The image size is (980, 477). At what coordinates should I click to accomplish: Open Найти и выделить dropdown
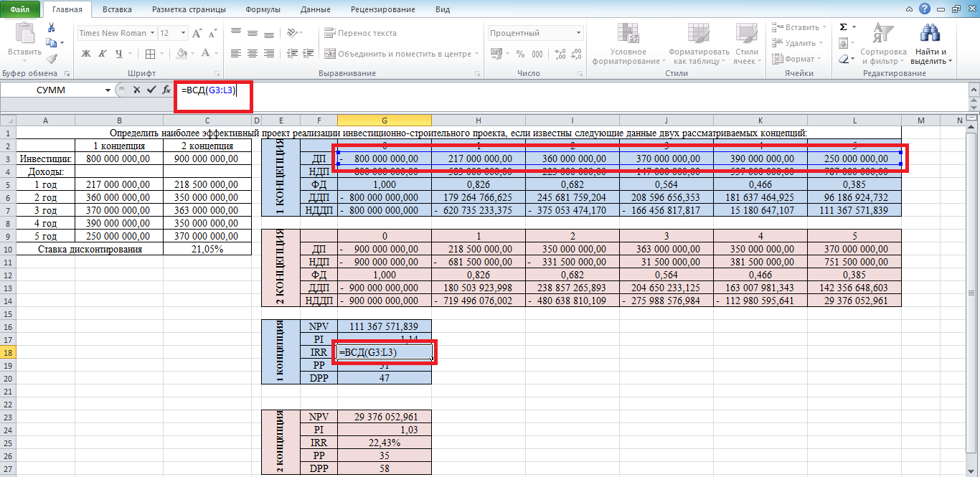tap(931, 44)
